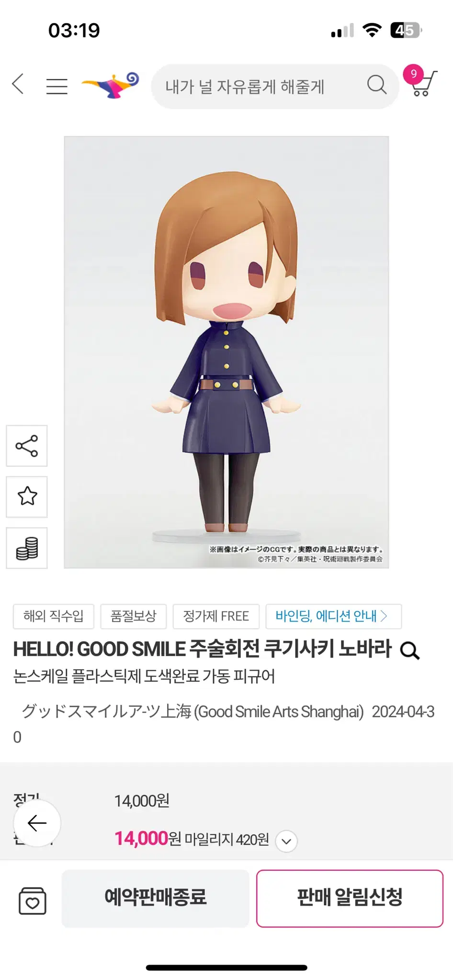Tap the search magnifier in search bar

pos(377,85)
